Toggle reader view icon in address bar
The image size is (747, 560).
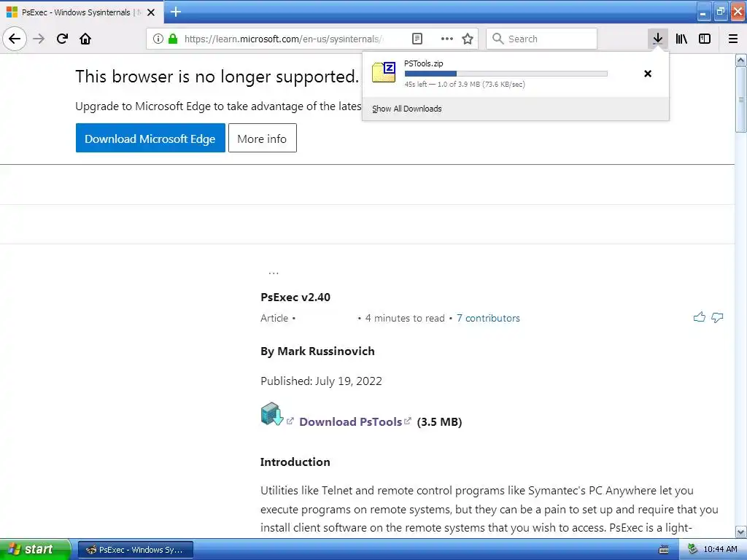click(x=417, y=39)
